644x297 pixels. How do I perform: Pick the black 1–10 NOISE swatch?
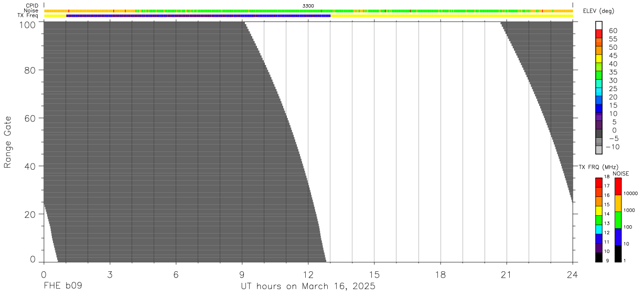click(618, 254)
